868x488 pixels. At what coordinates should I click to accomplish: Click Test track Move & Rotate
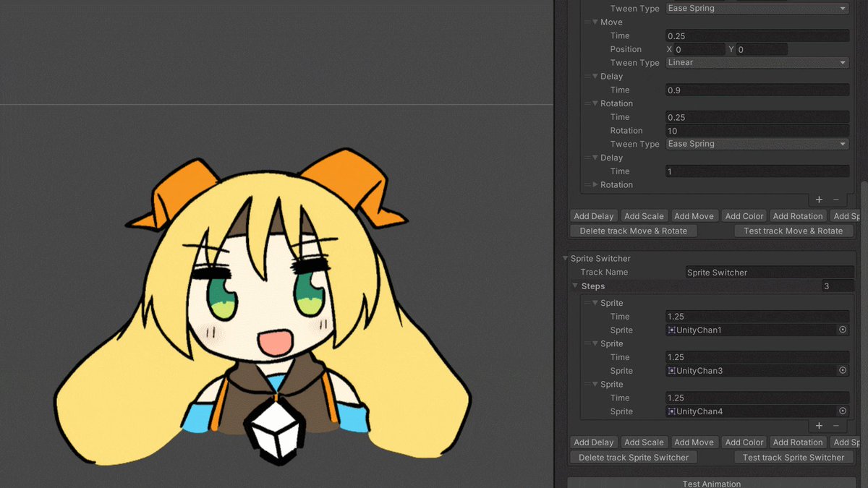[793, 231]
